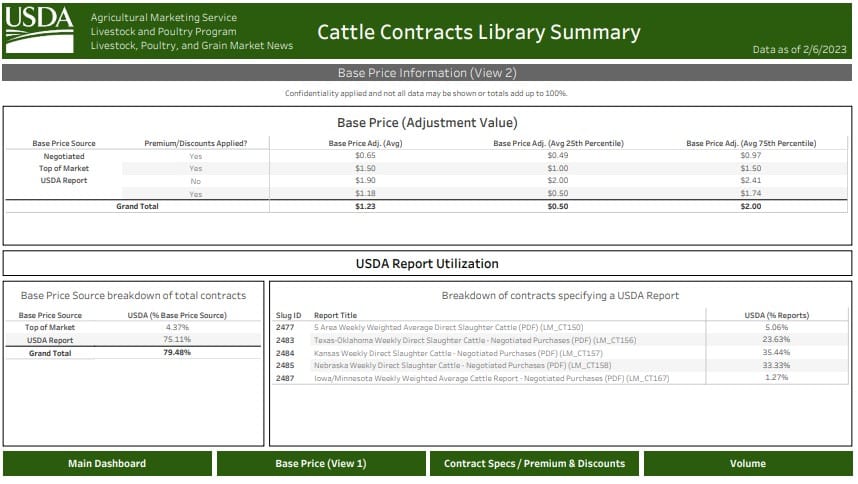This screenshot has height=484, width=858.
Task: Open Texas-Oklahoma Weekly Direct Slaughter Cattle report
Action: point(475,340)
